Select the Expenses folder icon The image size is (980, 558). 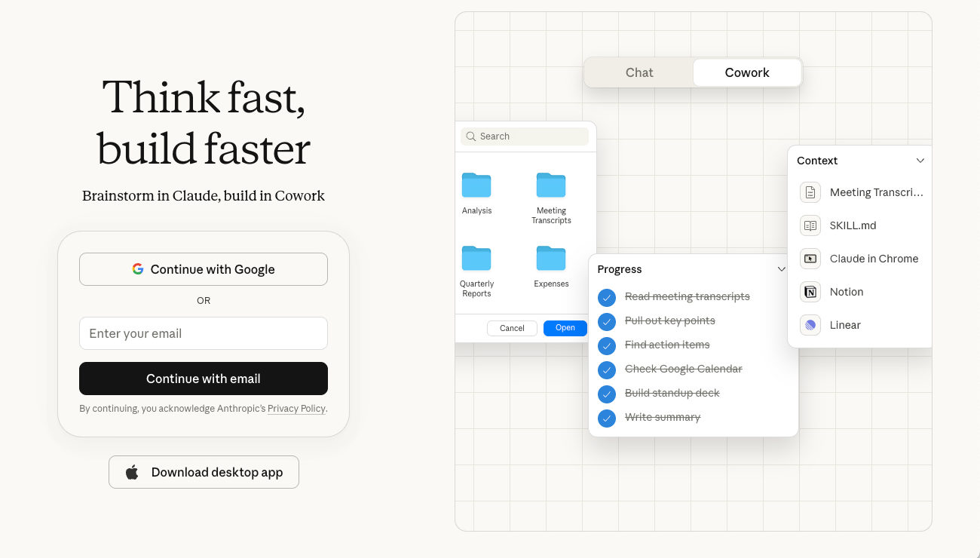pyautogui.click(x=551, y=259)
